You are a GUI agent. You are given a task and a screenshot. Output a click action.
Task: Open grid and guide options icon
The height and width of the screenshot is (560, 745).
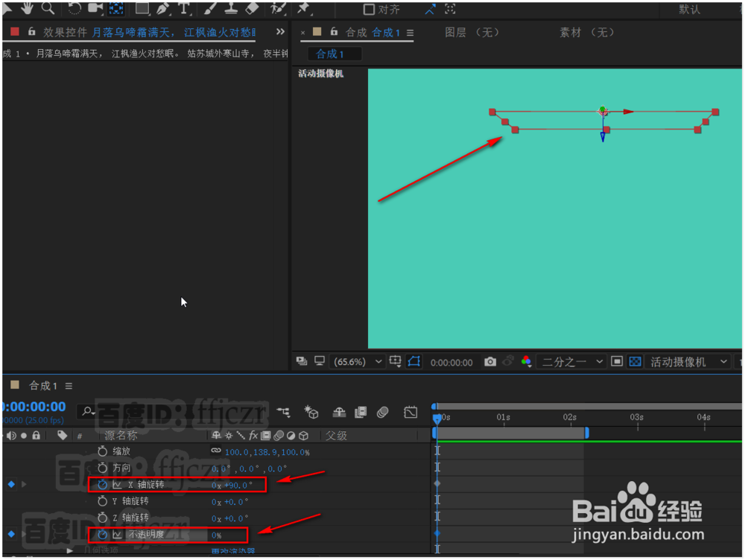point(396,361)
